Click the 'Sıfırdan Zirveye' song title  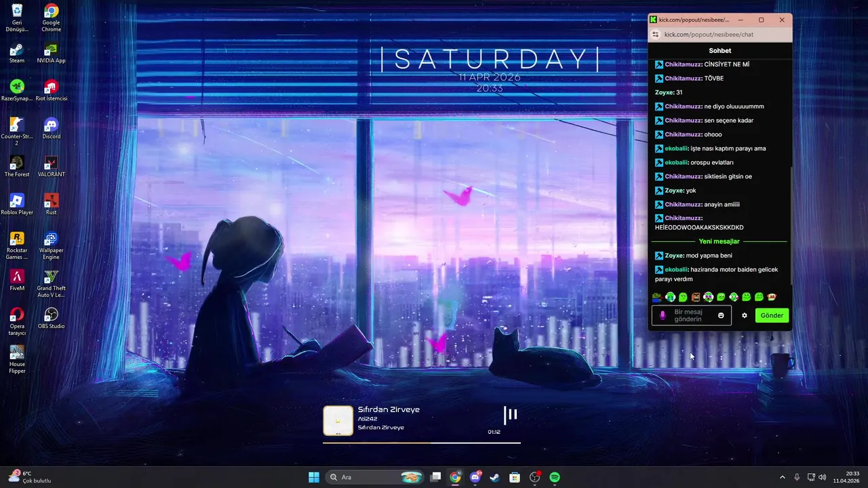point(389,409)
